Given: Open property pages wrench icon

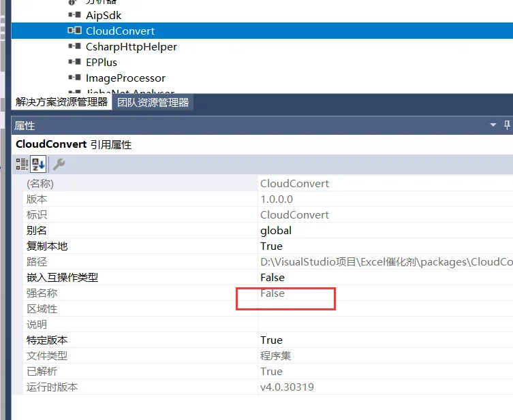Looking at the screenshot, I should point(59,164).
